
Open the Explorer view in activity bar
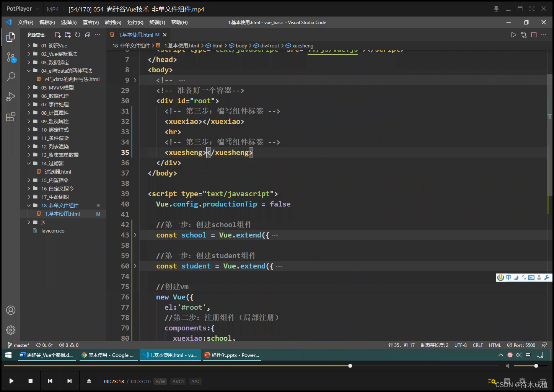click(11, 37)
